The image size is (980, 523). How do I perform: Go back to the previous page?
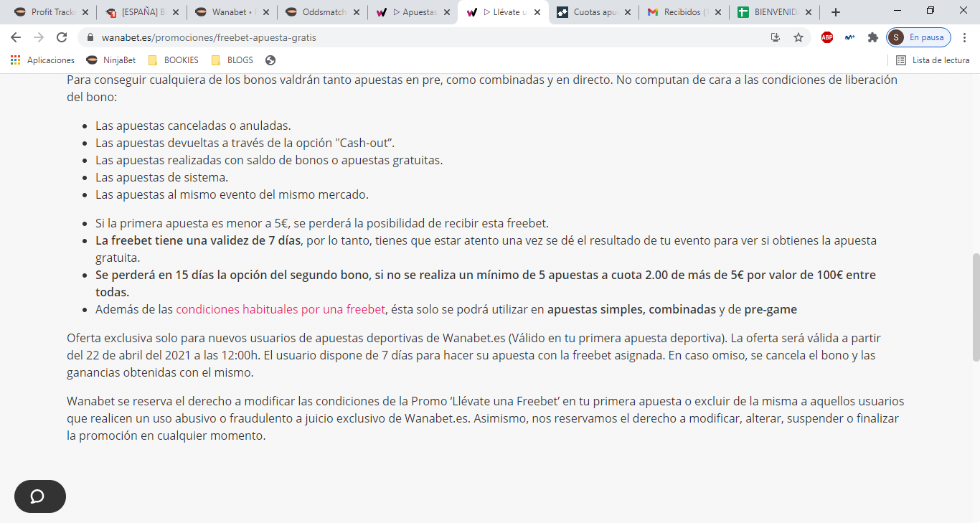pyautogui.click(x=16, y=37)
